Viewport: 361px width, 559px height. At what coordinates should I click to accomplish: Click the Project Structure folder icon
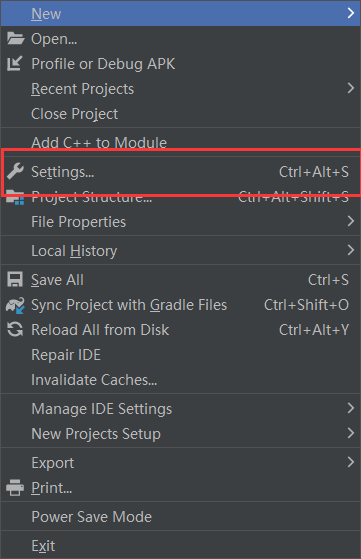[15, 198]
